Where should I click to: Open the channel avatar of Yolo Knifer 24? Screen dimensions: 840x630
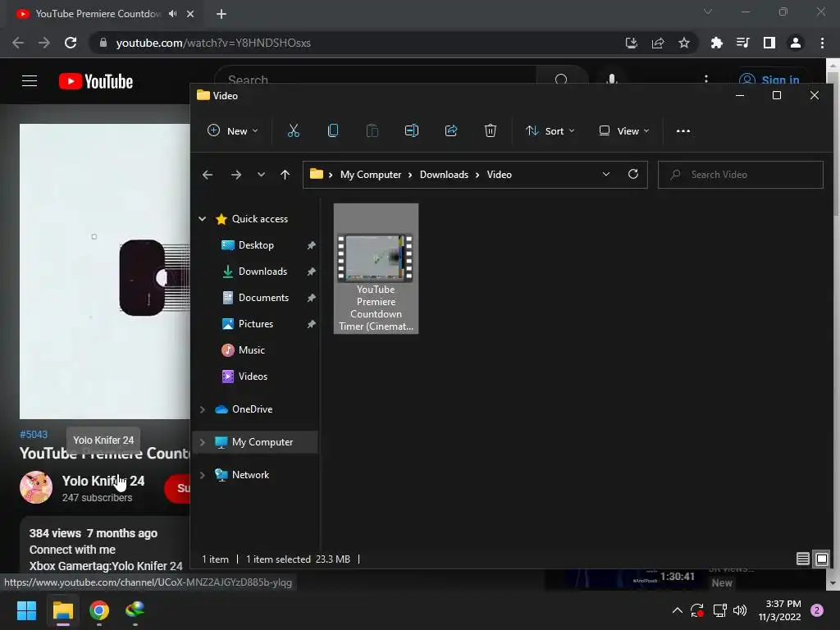36,487
